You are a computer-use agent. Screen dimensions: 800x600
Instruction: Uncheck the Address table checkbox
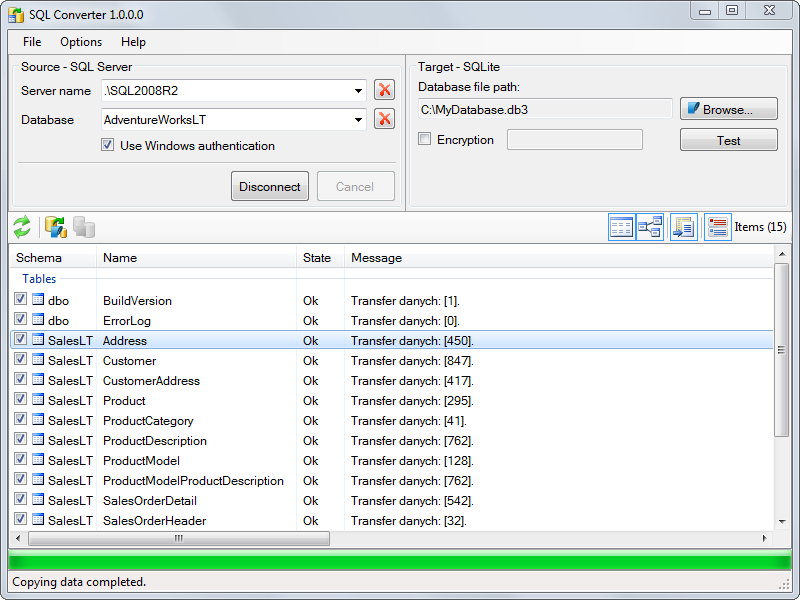pos(20,339)
